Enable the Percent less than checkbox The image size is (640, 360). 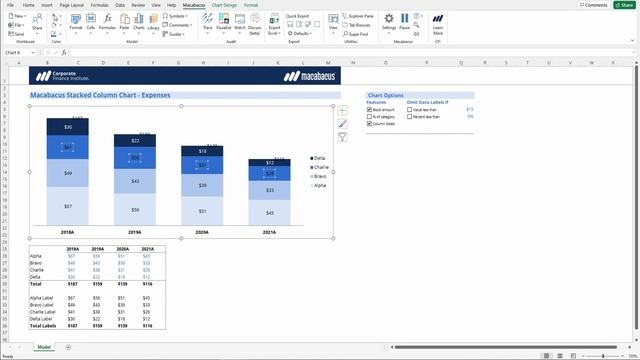[409, 117]
